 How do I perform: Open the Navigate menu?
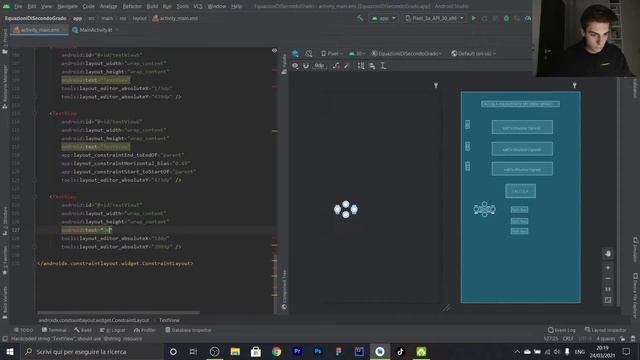coord(67,7)
